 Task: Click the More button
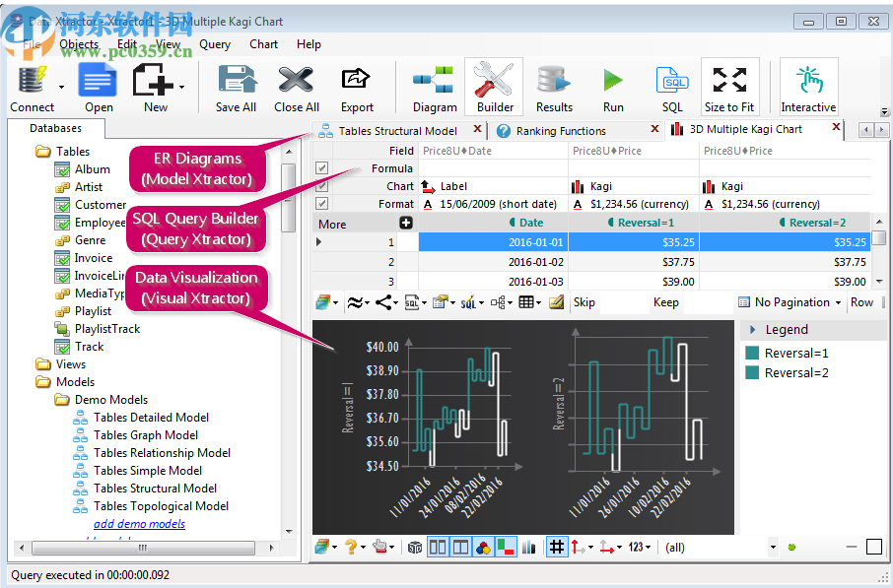332,225
